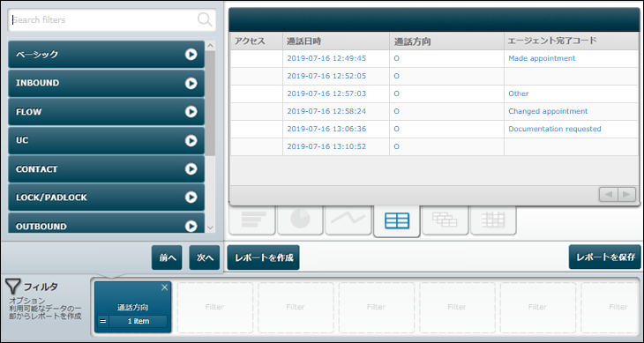Select the line chart view icon

pos(348,220)
